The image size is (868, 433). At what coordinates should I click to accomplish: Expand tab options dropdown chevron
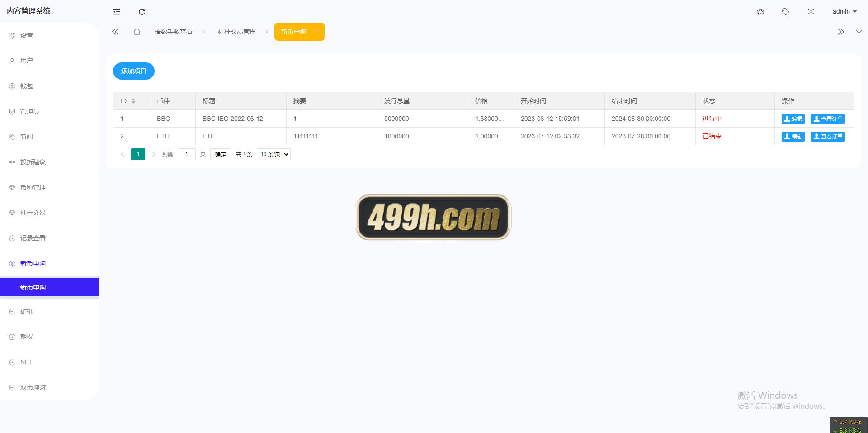pyautogui.click(x=859, y=32)
